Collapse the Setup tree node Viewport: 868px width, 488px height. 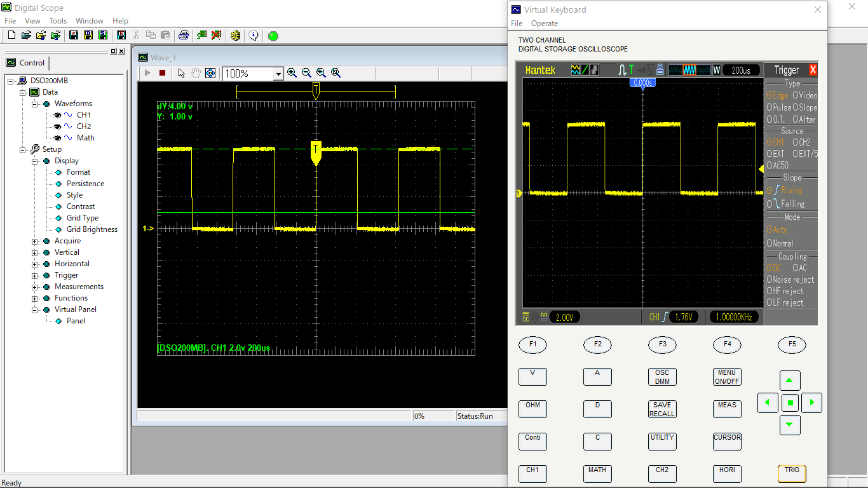23,149
